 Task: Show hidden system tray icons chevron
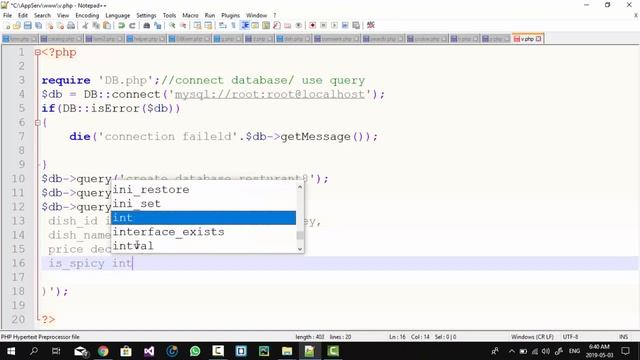pyautogui.click(x=511, y=351)
